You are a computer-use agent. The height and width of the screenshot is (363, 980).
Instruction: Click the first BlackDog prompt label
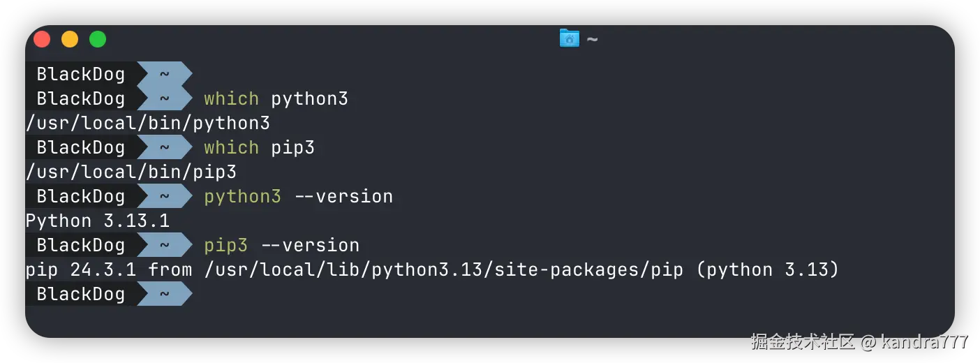80,74
